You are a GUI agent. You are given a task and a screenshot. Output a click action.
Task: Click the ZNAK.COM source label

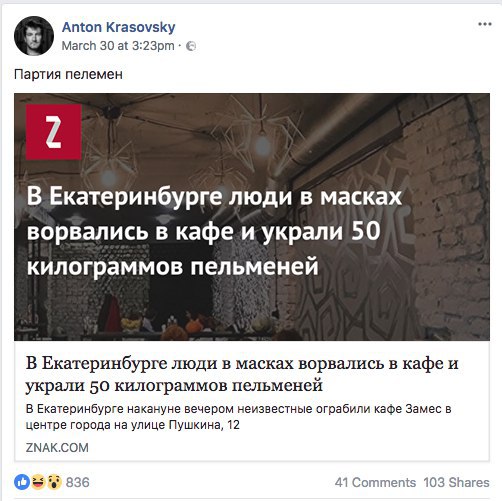tap(57, 447)
